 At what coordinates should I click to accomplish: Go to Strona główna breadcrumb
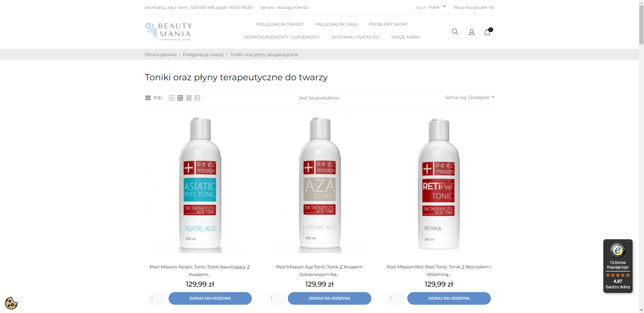[x=160, y=54]
